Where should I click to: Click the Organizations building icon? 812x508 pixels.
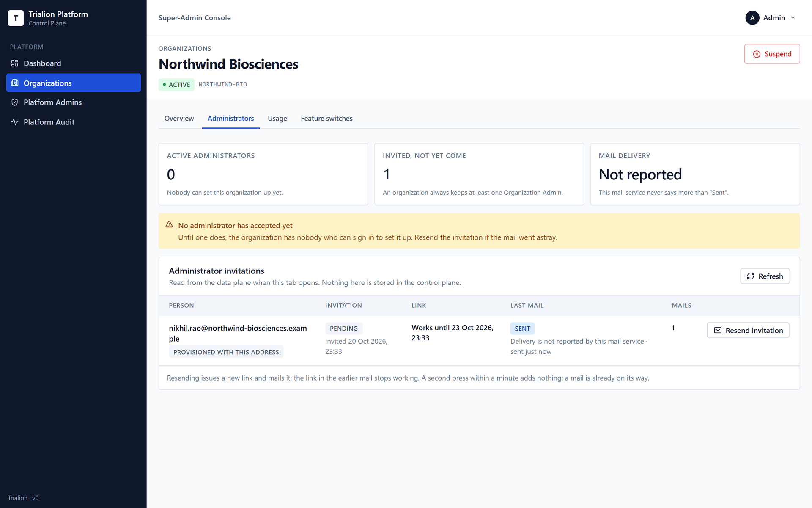[x=15, y=83]
